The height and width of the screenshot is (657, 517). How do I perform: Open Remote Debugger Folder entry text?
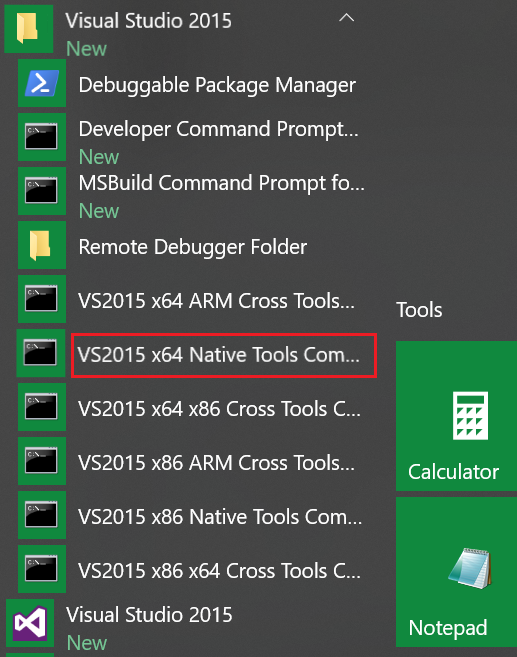[193, 247]
